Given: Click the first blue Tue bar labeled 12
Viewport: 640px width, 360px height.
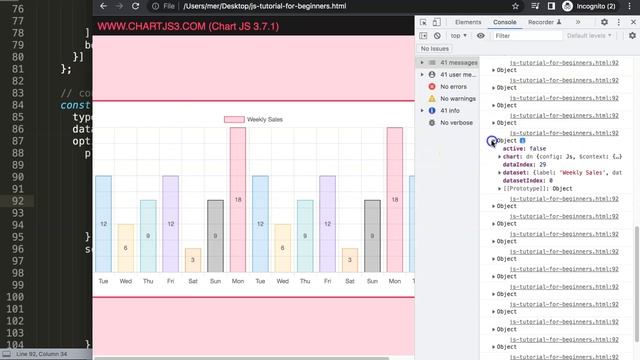Looking at the screenshot, I should [103, 224].
